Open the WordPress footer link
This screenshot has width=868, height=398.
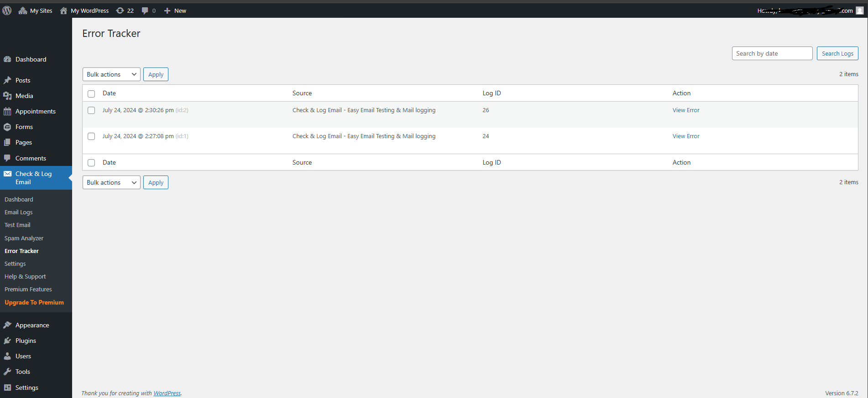pyautogui.click(x=167, y=393)
